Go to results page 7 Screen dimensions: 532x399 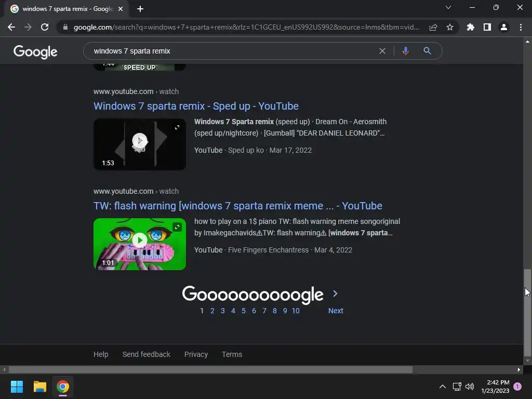[264, 311]
